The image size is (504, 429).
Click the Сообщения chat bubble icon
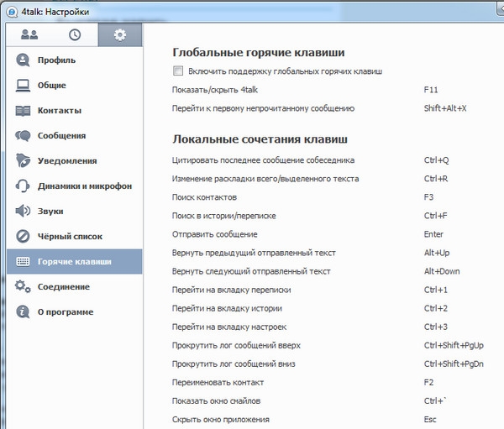click(24, 136)
